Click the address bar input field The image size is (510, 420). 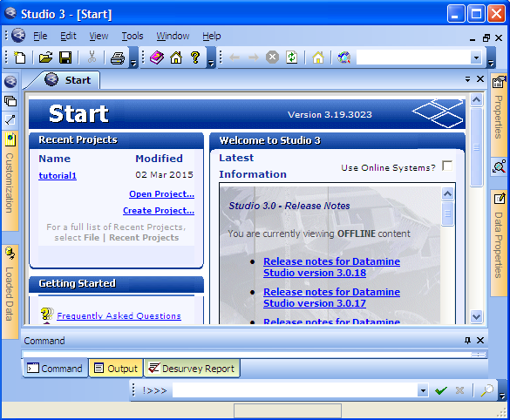pos(413,58)
